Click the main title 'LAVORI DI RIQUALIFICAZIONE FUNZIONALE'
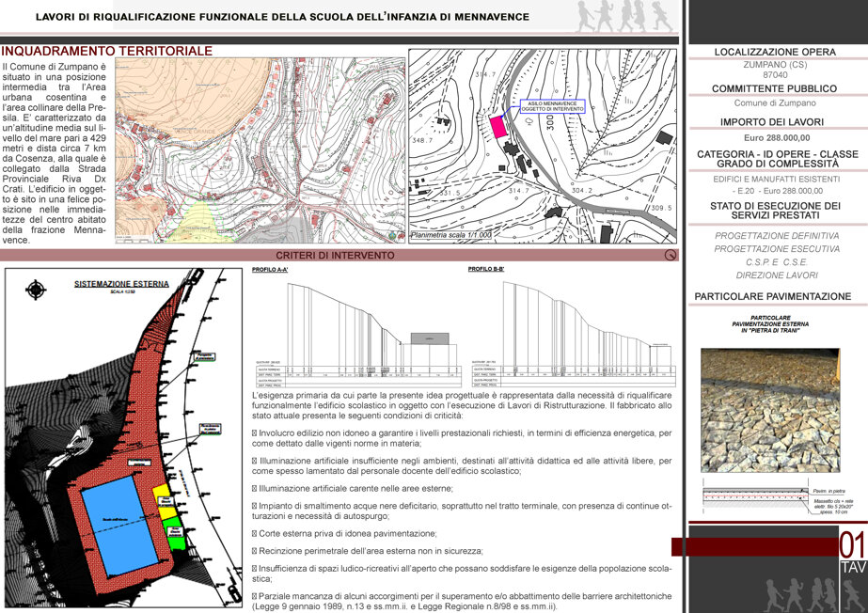This screenshot has height=613, width=868. click(282, 17)
